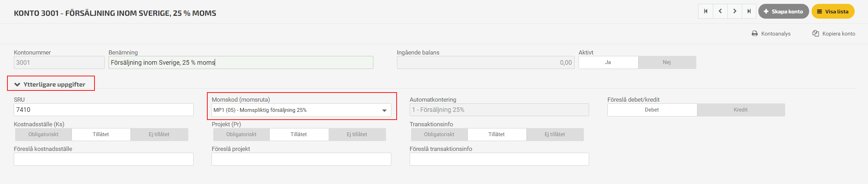Set Kostnadsställe to Obligatoriskt
The image size is (868, 184).
43,134
